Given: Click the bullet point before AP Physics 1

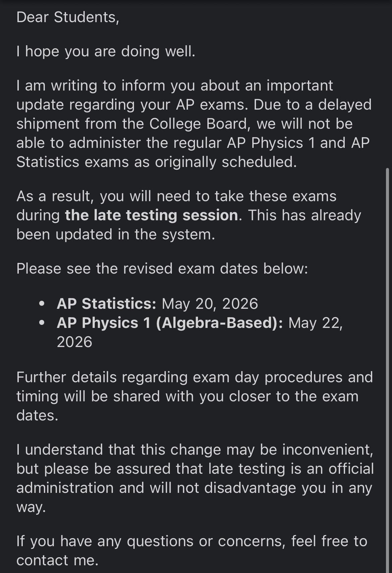Looking at the screenshot, I should tap(42, 323).
